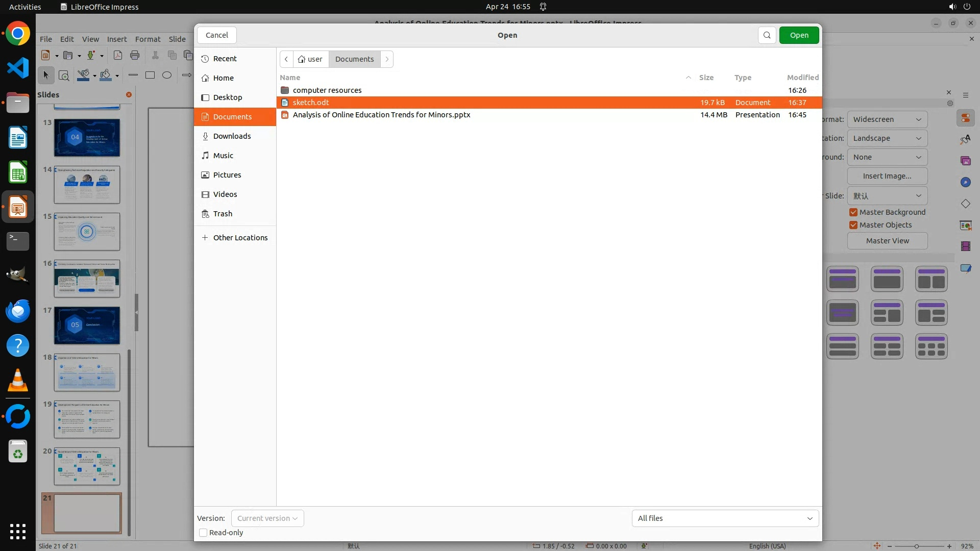Enable the Read-only checkbox
This screenshot has width=980, height=551.
(203, 533)
